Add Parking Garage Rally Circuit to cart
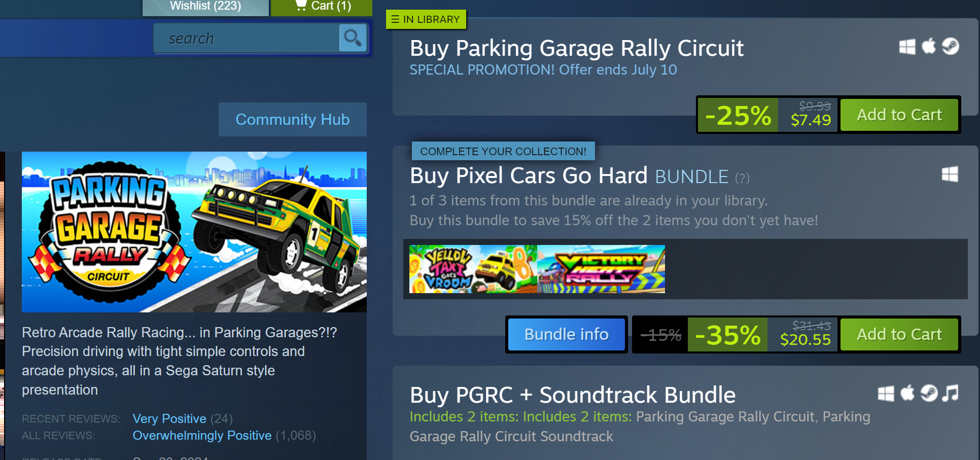This screenshot has height=460, width=980. pyautogui.click(x=899, y=115)
